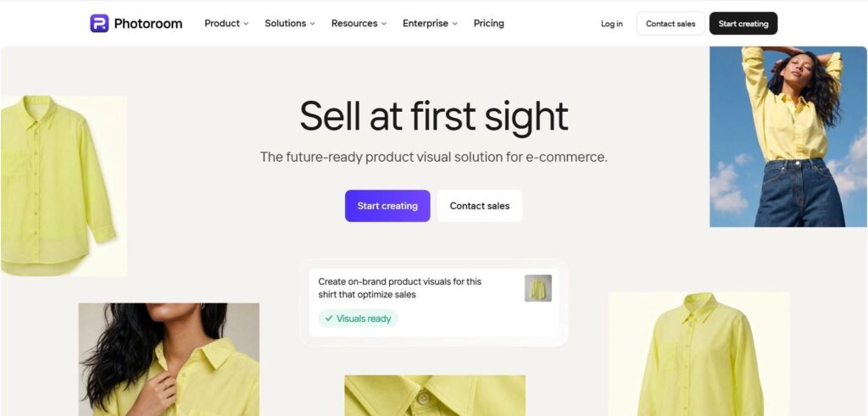Click the black Start creating button
Screen dimensions: 868x416
click(743, 23)
